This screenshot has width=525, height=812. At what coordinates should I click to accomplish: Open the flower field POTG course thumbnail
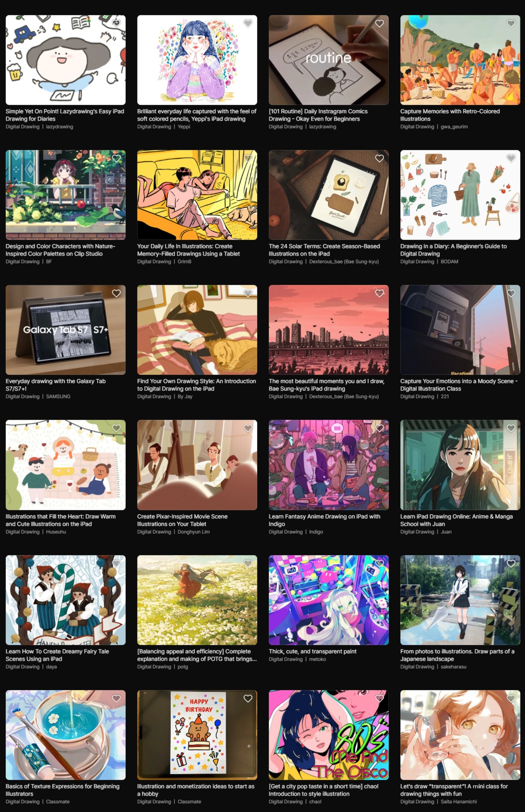197,600
